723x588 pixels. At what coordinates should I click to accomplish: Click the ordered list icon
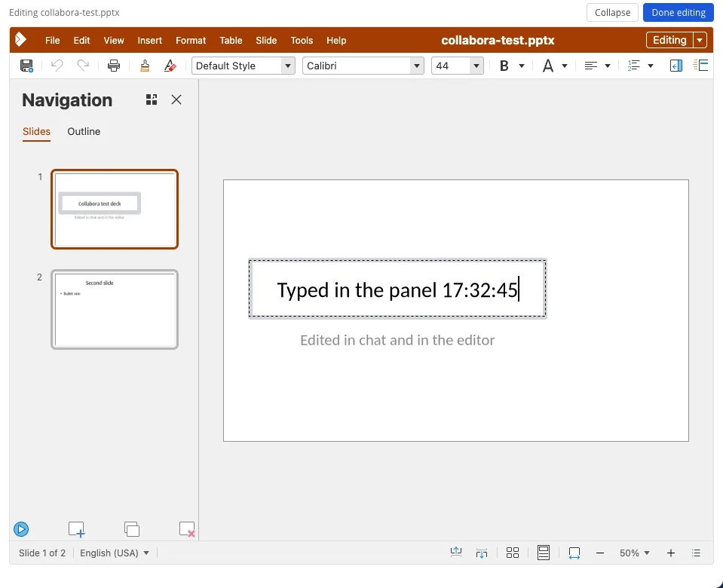pos(633,66)
